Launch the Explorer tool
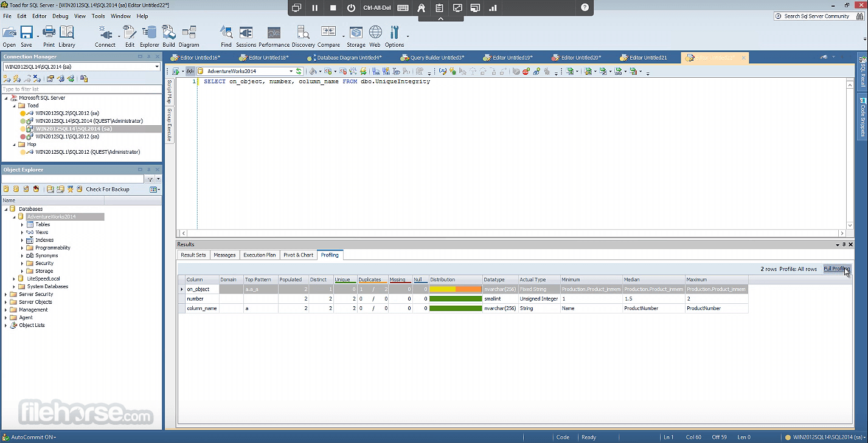Screen dimensions: 868x443 pyautogui.click(x=150, y=36)
